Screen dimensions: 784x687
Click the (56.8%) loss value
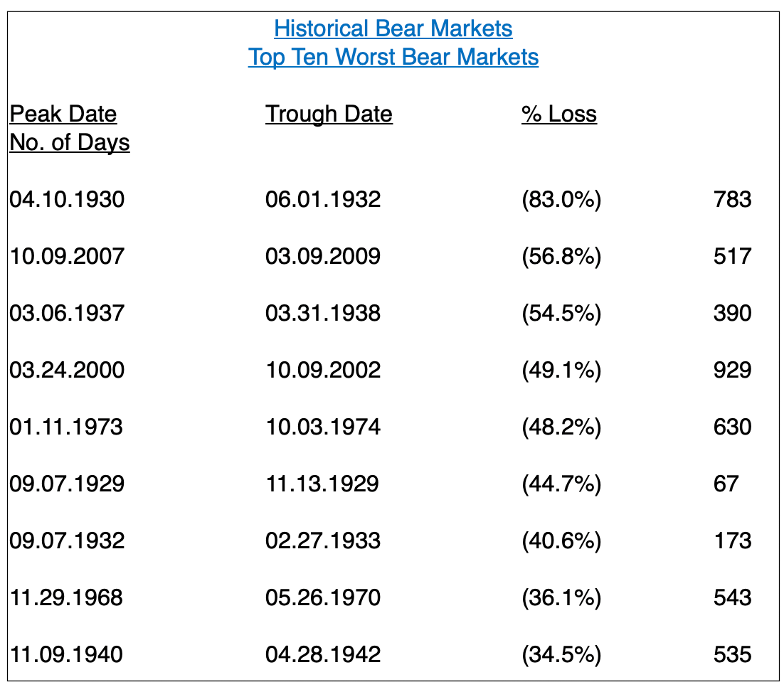click(x=561, y=257)
